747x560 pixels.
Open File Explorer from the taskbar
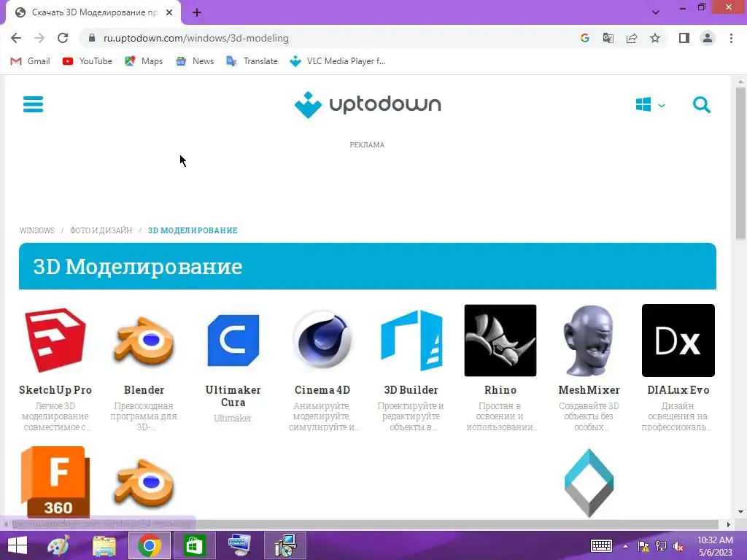click(104, 545)
